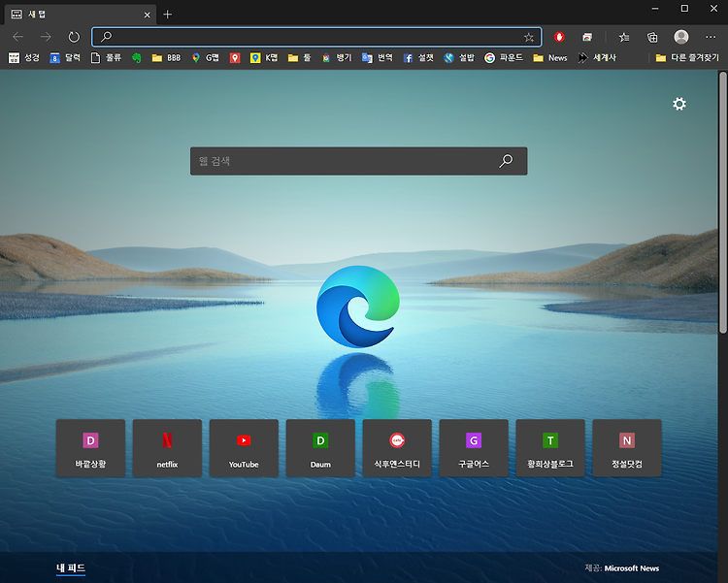Open the K맵 bookmark
The image size is (728, 583).
(x=264, y=57)
